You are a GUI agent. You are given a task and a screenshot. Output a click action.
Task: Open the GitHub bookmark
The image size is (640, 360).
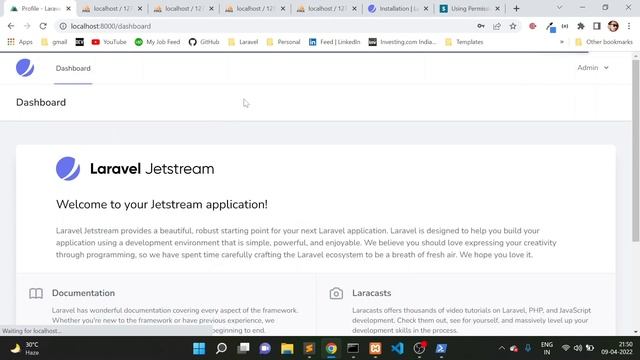[204, 42]
